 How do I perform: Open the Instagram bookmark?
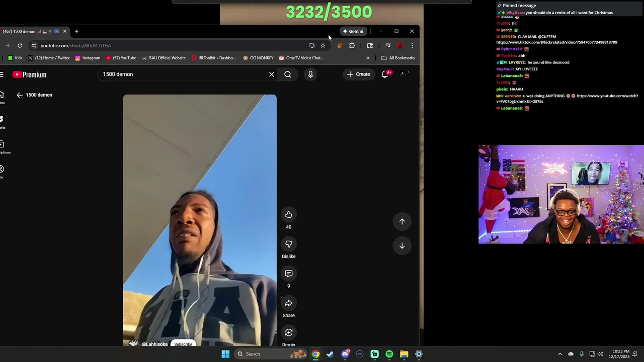point(88,58)
